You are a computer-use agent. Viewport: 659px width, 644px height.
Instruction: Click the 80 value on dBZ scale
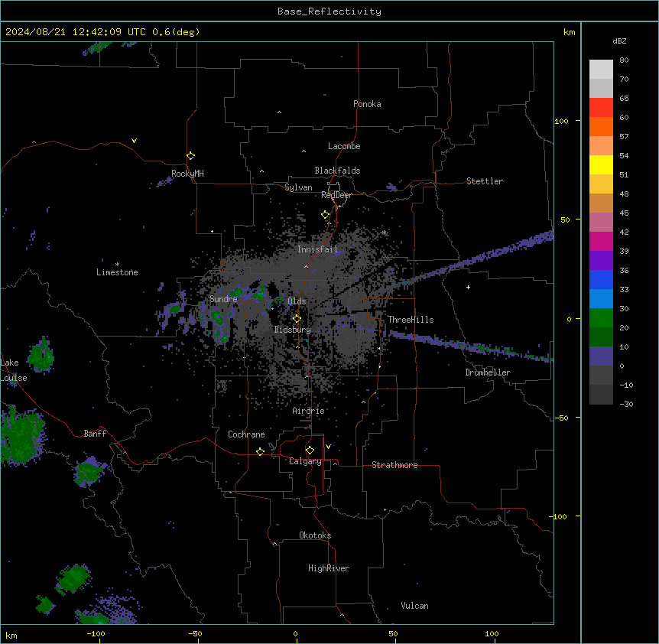pos(624,60)
